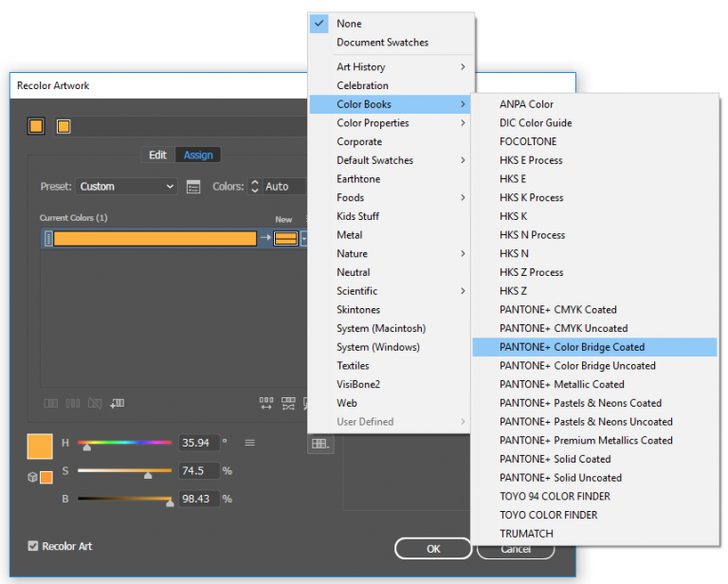Click the out-of-web-color cube warning icon
This screenshot has height=584, width=728.
(32, 477)
